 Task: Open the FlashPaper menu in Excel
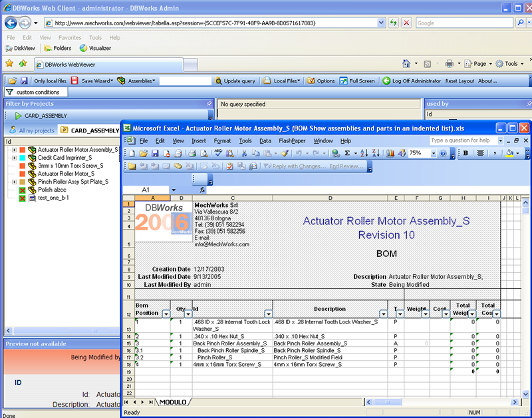[292, 140]
